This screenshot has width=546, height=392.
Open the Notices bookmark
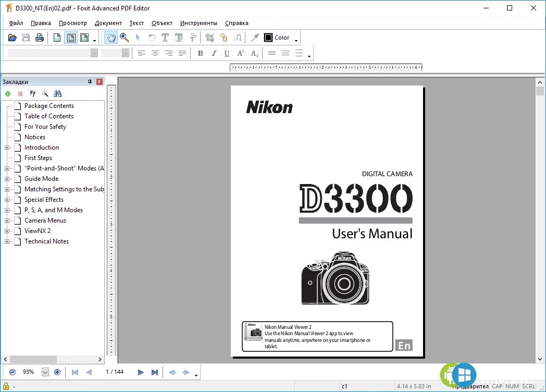[x=35, y=137]
